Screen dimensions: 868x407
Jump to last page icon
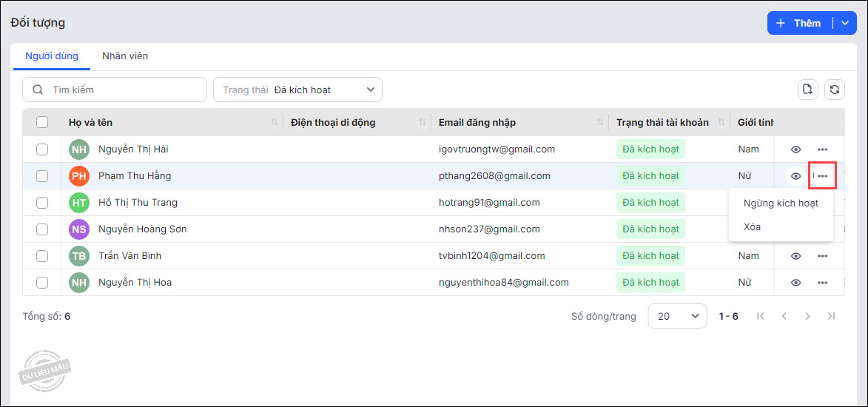click(831, 316)
